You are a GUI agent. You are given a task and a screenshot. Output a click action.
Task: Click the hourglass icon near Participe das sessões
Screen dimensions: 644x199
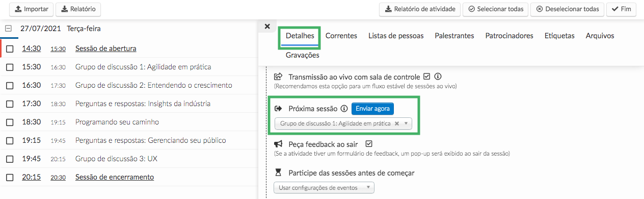click(278, 172)
